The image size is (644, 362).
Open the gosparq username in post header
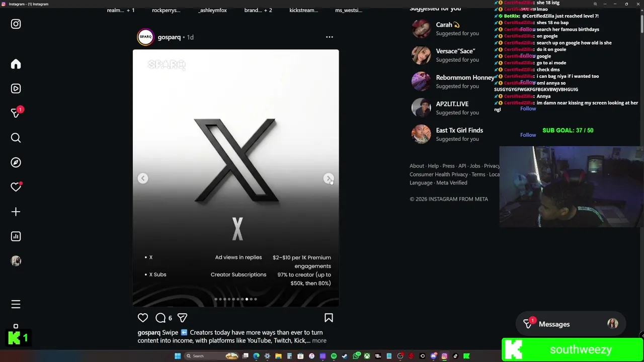(169, 37)
